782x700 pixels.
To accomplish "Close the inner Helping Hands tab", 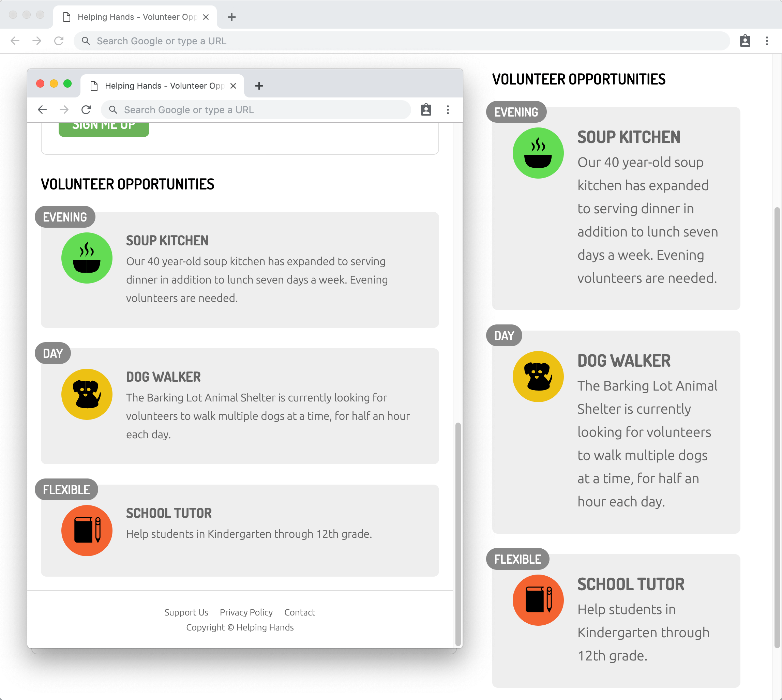I will click(233, 86).
